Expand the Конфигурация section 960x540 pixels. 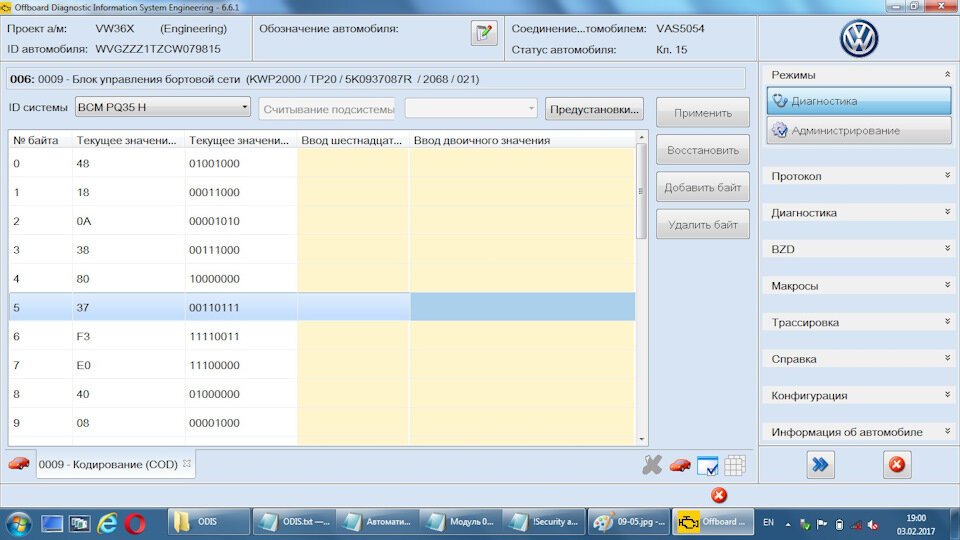947,395
